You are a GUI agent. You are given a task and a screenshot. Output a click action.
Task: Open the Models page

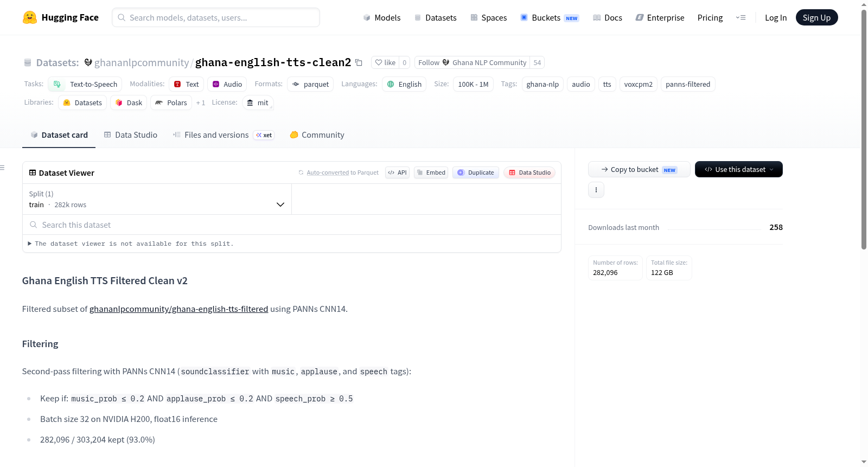382,17
